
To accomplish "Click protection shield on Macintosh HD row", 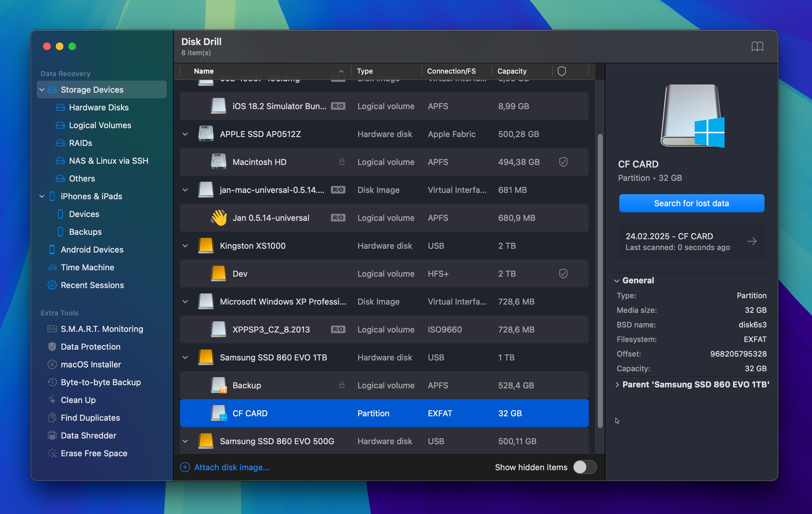I will tap(563, 162).
